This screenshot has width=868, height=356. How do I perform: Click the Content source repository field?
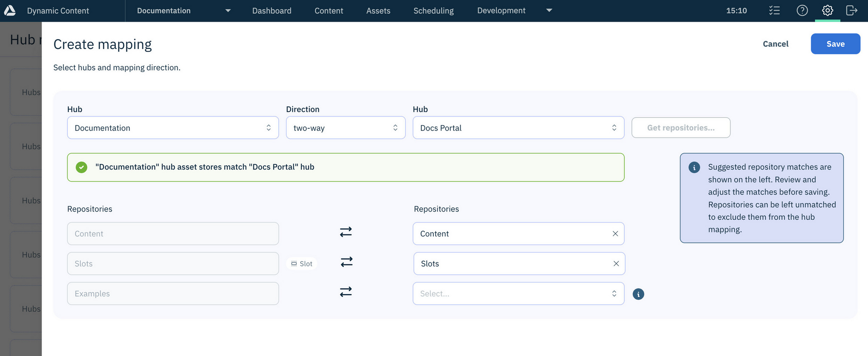173,234
